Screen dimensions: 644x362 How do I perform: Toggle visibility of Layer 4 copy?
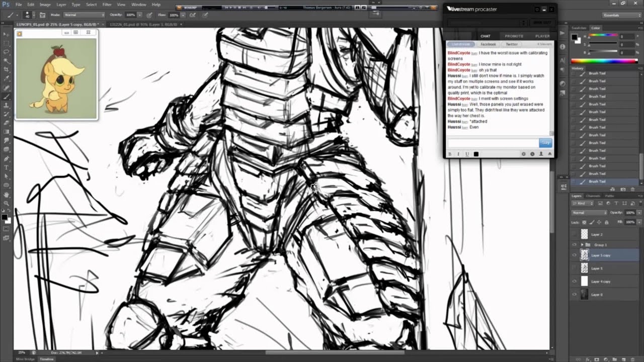click(x=574, y=282)
